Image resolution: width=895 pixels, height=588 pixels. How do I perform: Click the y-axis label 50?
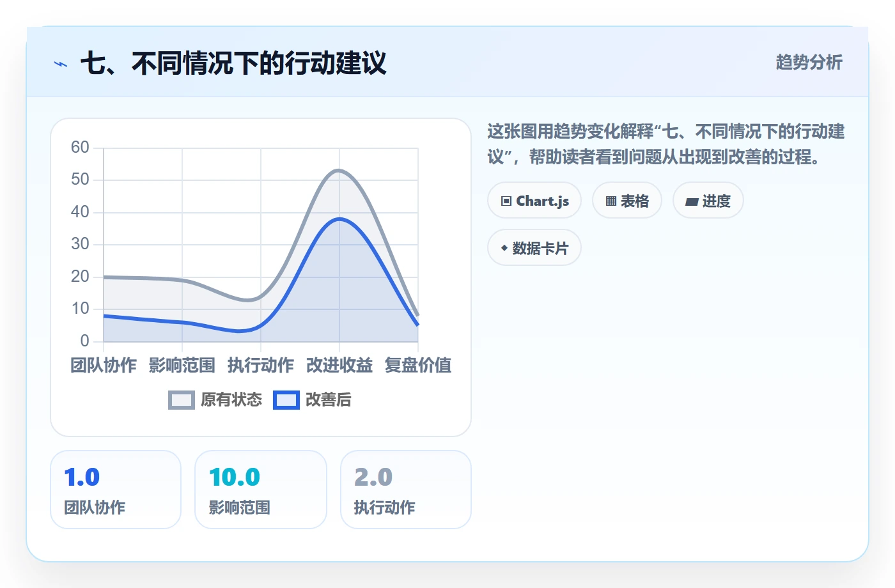[x=80, y=180]
